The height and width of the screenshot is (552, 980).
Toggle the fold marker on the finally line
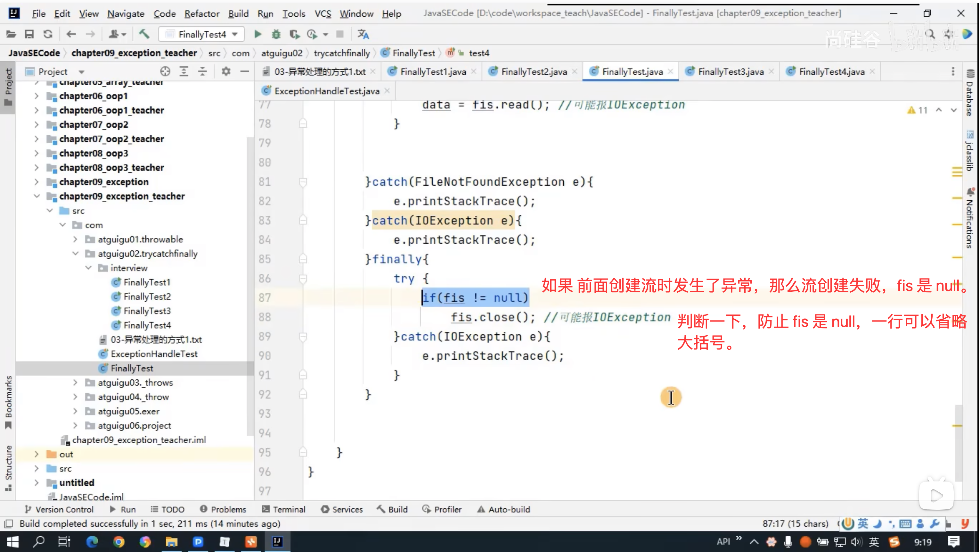click(303, 259)
